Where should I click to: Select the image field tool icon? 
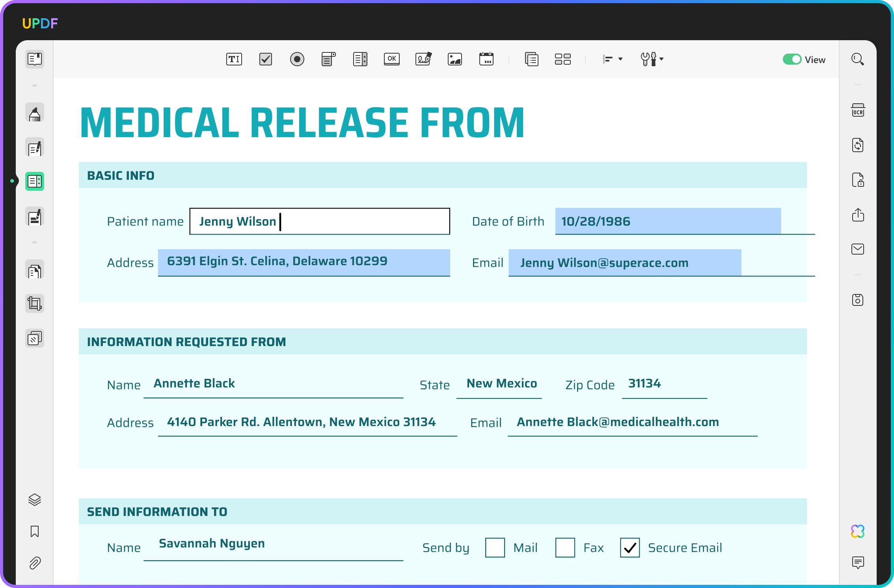[x=455, y=59]
